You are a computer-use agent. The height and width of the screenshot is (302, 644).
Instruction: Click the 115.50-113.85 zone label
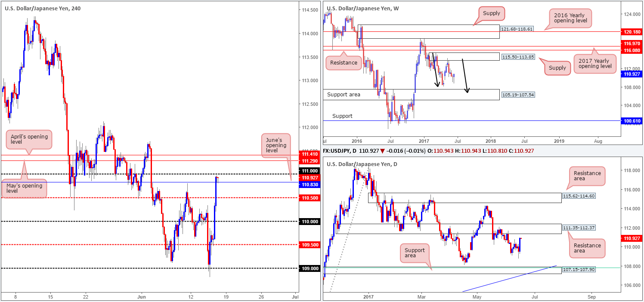pos(518,57)
